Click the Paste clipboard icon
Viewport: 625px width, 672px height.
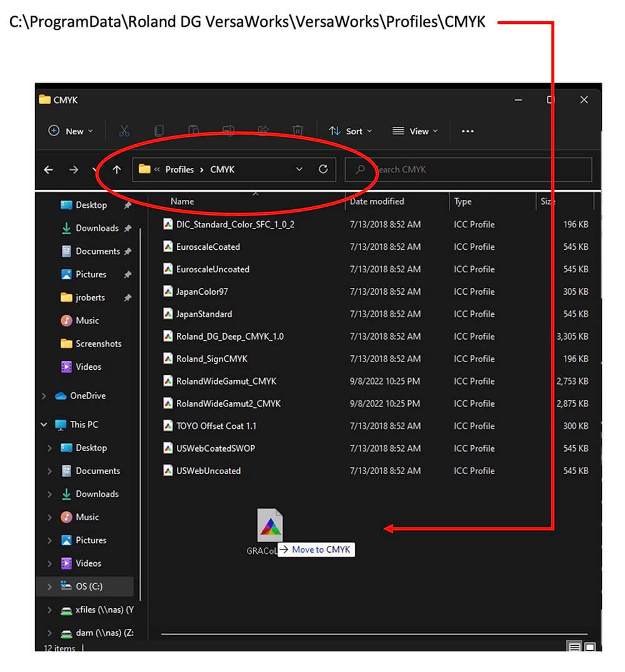point(194,131)
